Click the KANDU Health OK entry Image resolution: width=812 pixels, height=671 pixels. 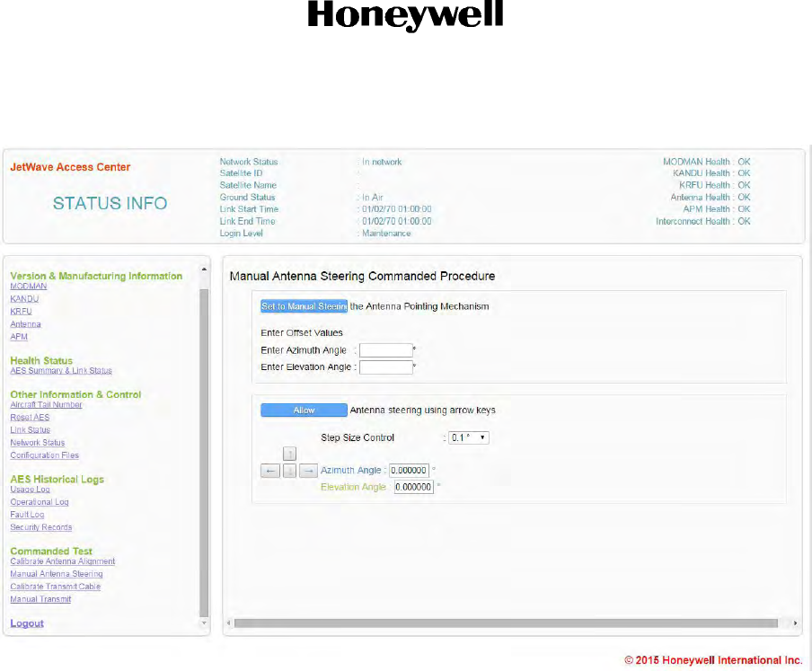tap(711, 173)
